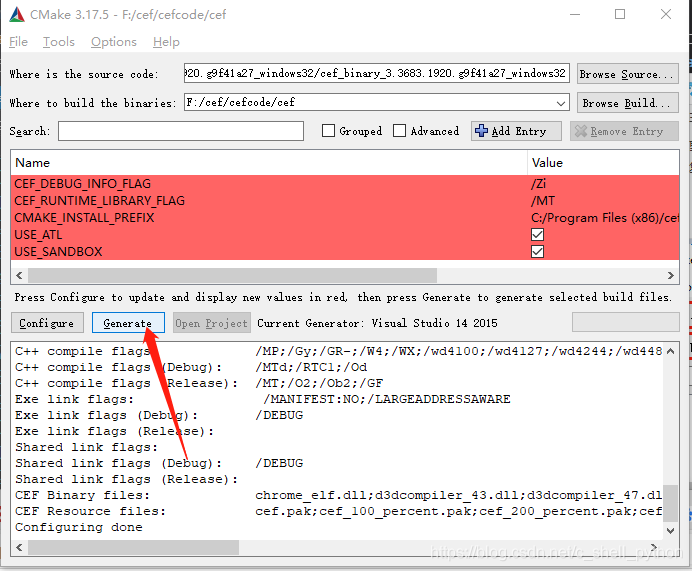Click the Value column header
The width and height of the screenshot is (692, 571).
point(603,163)
